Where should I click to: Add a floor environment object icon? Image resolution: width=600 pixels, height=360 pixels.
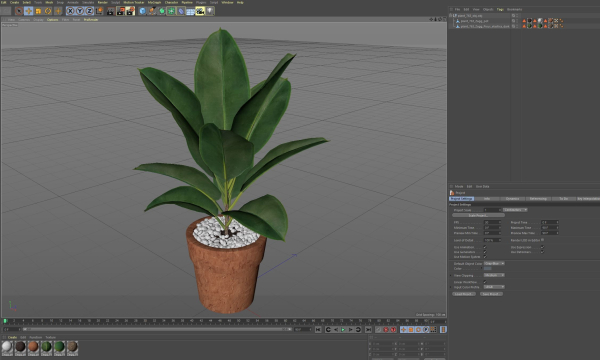click(x=190, y=11)
